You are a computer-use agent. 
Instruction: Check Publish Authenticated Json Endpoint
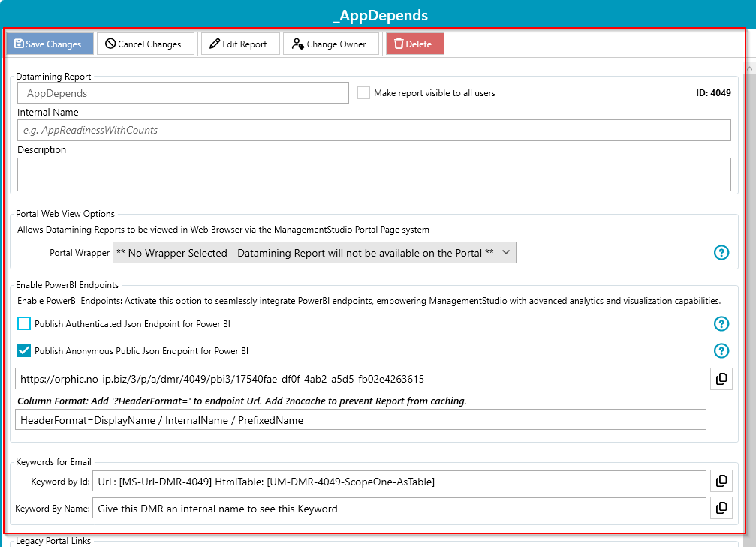(23, 323)
